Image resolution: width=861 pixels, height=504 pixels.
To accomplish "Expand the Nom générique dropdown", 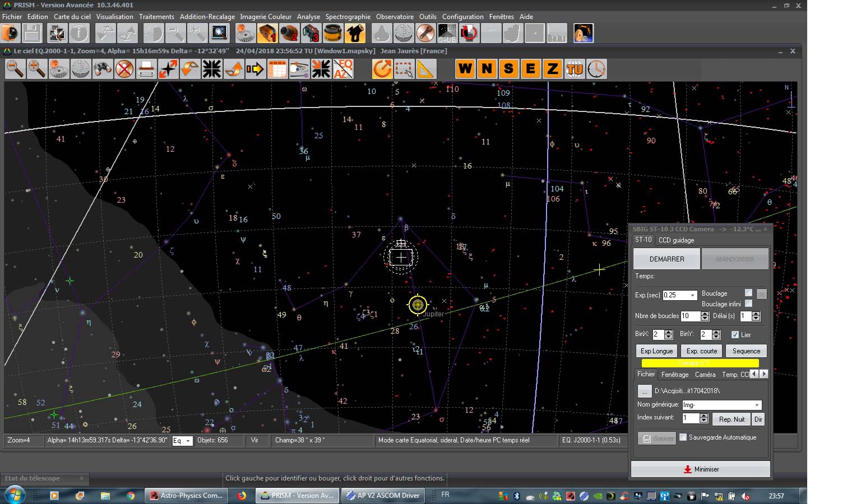I will (x=757, y=405).
